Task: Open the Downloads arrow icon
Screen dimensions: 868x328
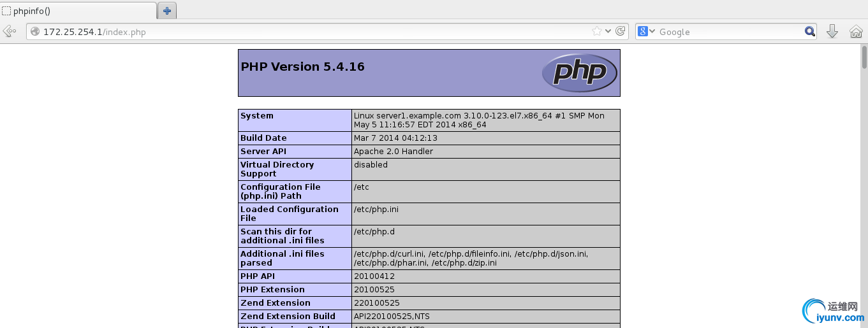Action: click(x=832, y=31)
